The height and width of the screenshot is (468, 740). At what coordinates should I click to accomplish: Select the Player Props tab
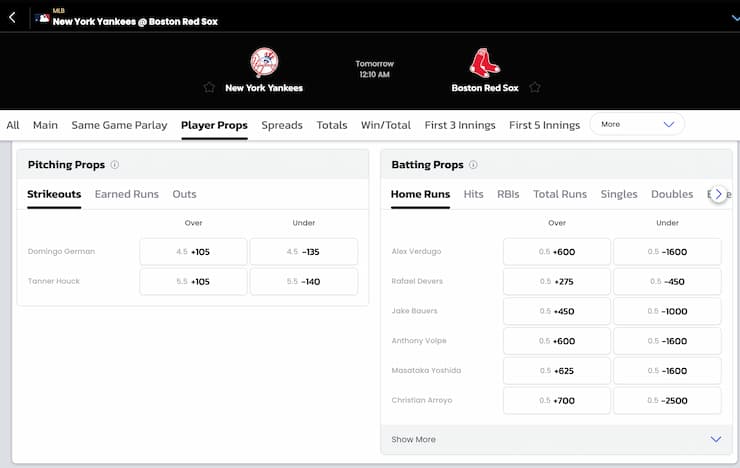coord(214,125)
